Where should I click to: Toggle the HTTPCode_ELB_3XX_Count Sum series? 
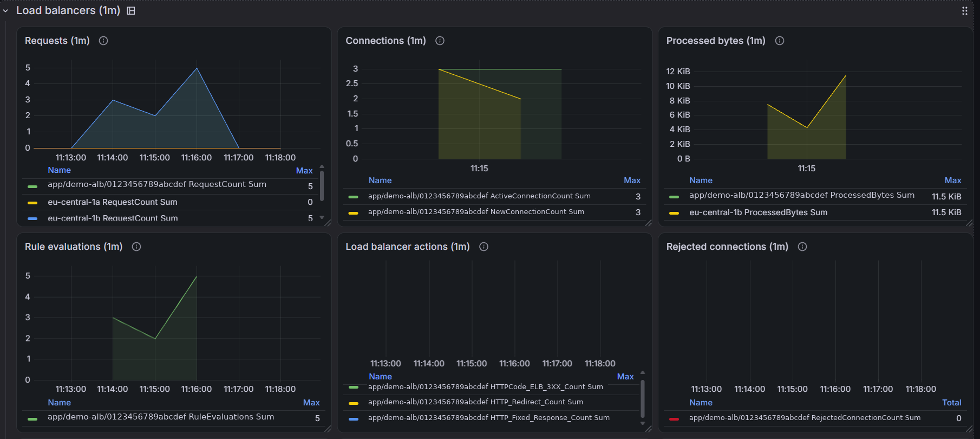485,387
